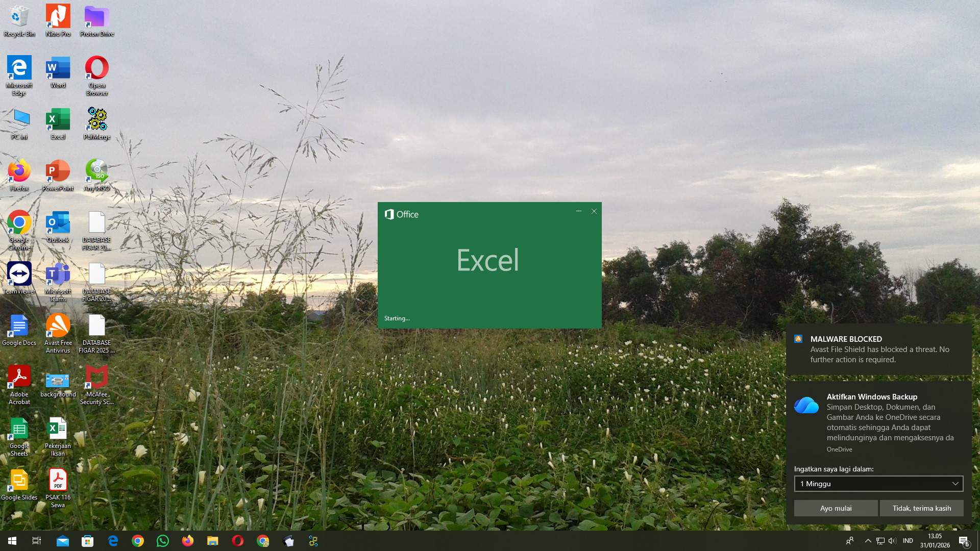Click 'Ayo mulai' in the OneDrive backup prompt
980x551 pixels.
[x=836, y=508]
